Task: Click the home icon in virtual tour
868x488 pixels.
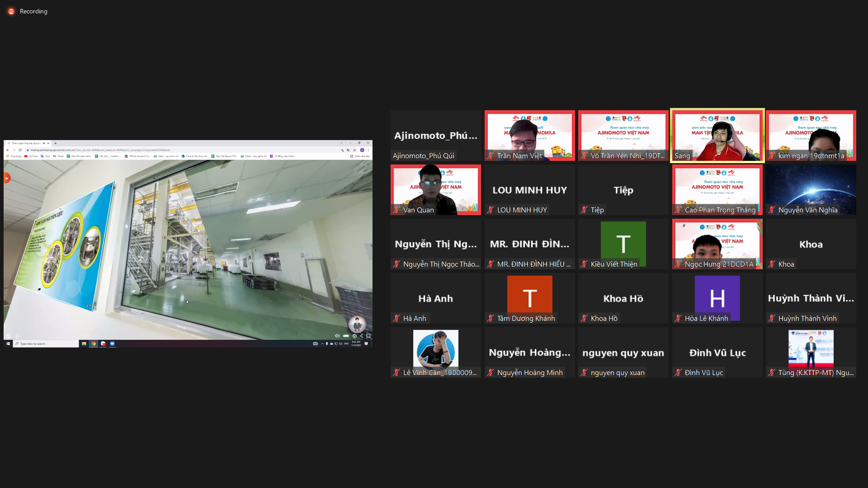Action: pyautogui.click(x=8, y=336)
